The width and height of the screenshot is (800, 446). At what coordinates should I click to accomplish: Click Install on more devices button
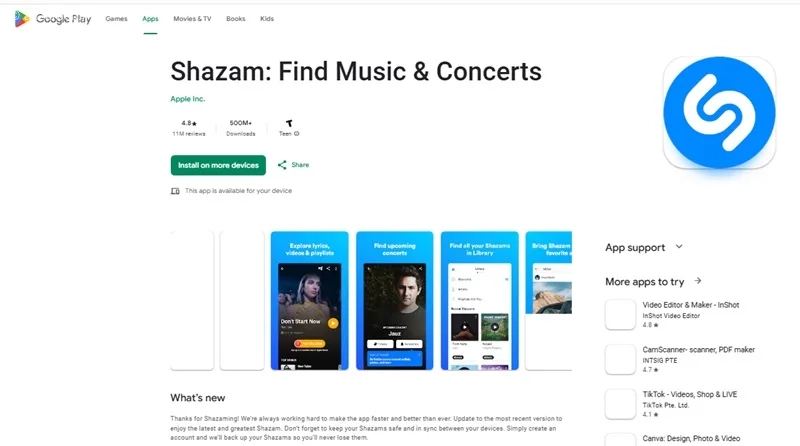coord(217,165)
